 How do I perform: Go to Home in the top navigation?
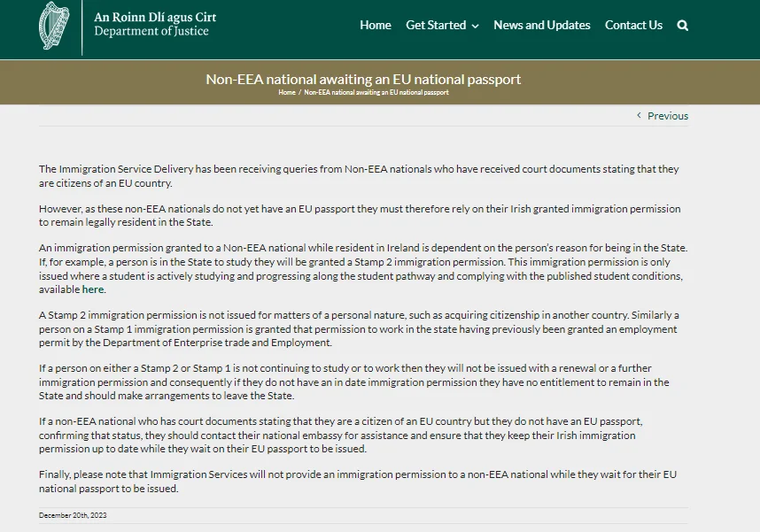(375, 26)
